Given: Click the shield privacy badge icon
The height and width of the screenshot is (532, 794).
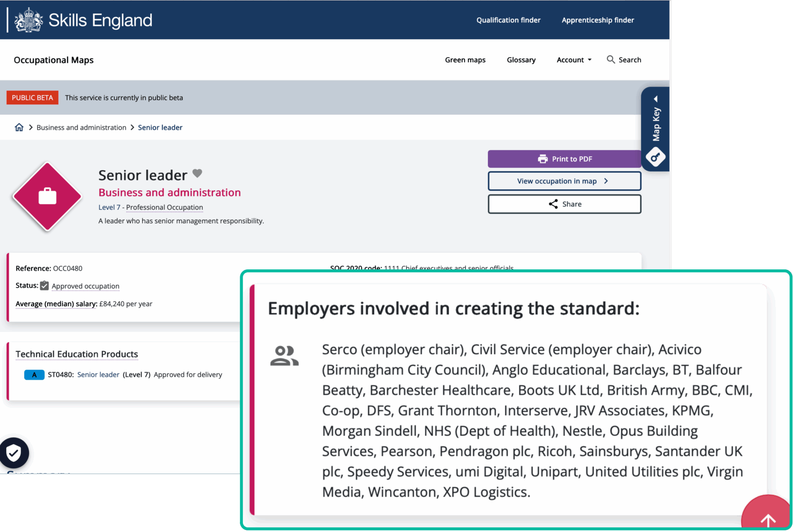Looking at the screenshot, I should 14,453.
